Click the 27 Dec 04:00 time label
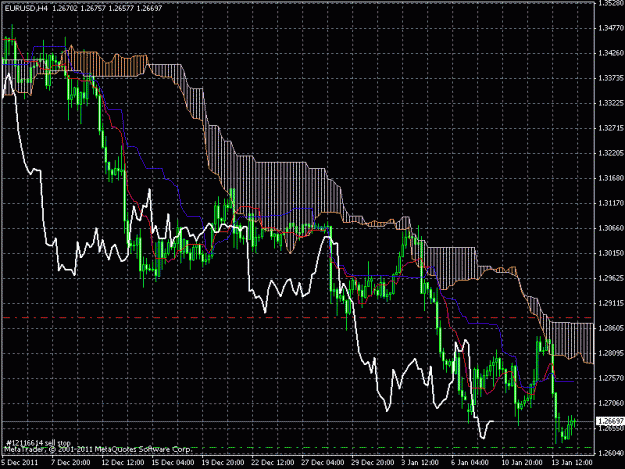The width and height of the screenshot is (625, 469). tap(323, 462)
